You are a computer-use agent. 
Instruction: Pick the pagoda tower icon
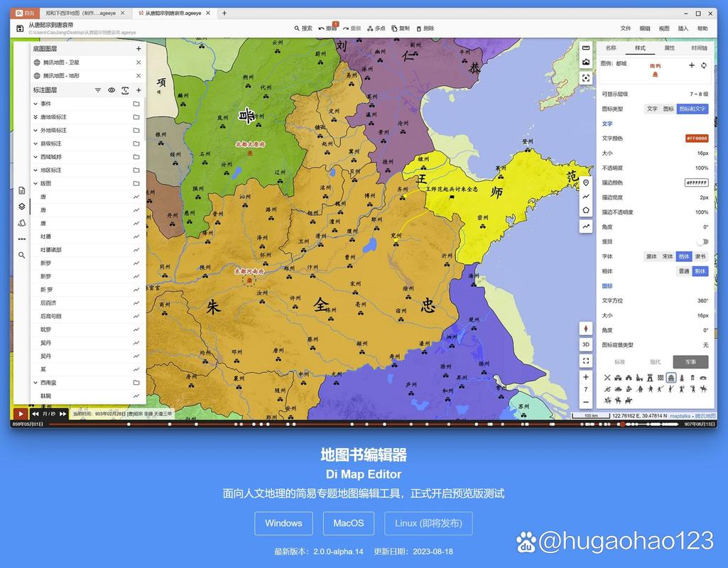click(x=682, y=378)
